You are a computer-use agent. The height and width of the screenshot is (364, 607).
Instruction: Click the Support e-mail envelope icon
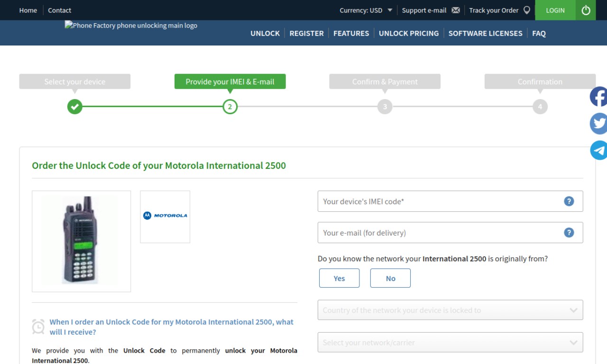[x=456, y=10]
